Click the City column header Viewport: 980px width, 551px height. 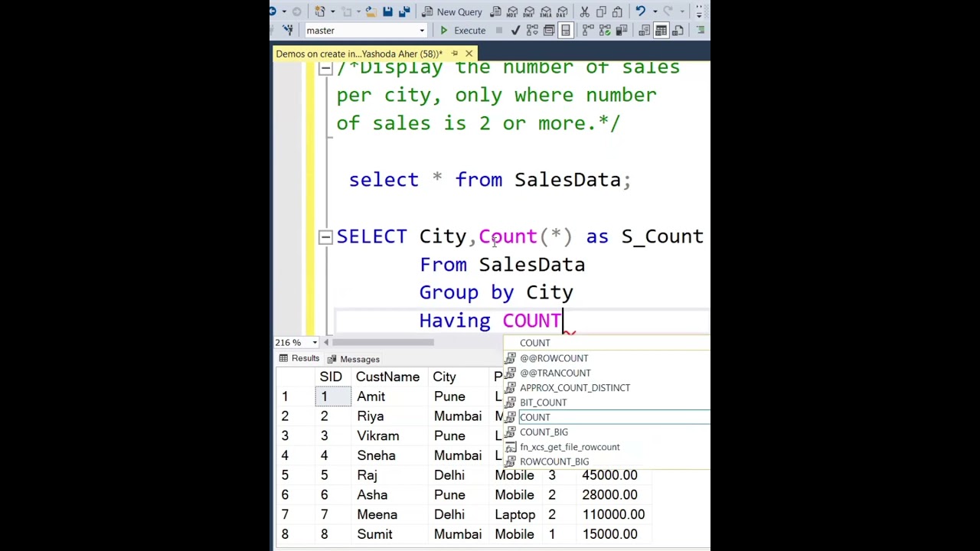[x=459, y=377]
